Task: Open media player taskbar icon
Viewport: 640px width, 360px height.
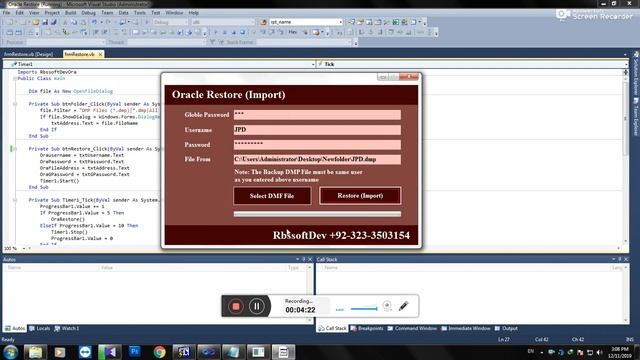Action: coord(60,352)
